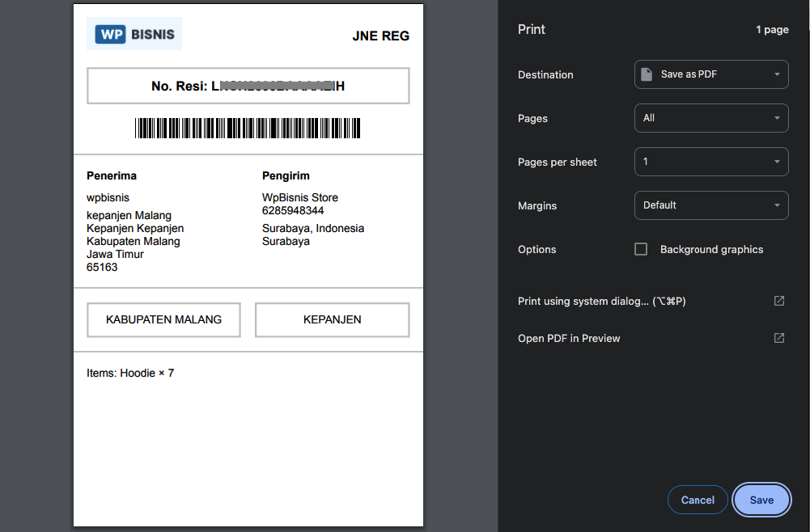Click sender phone 6285948344

pos(293,210)
